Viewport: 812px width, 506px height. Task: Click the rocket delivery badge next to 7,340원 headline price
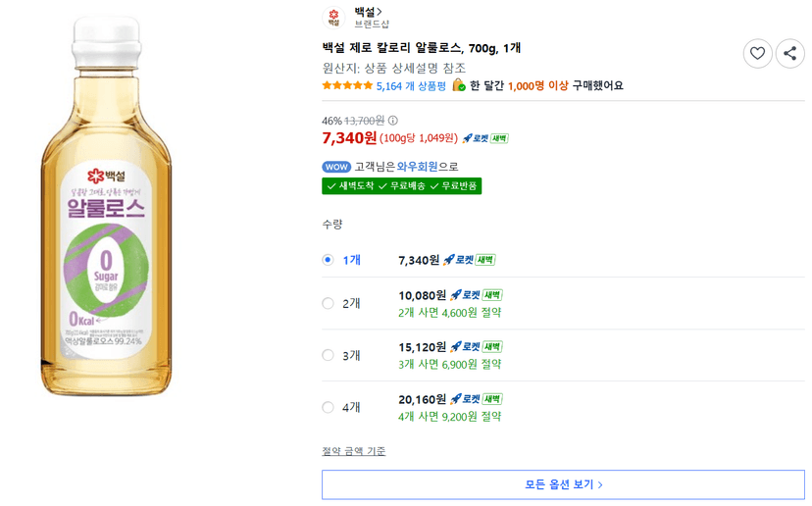[485, 138]
